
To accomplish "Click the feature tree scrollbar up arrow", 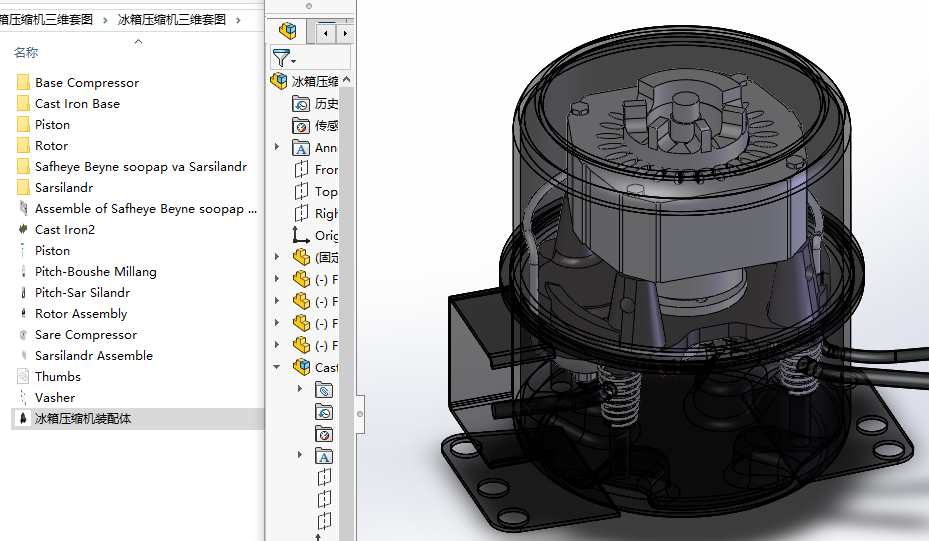I will pos(347,80).
